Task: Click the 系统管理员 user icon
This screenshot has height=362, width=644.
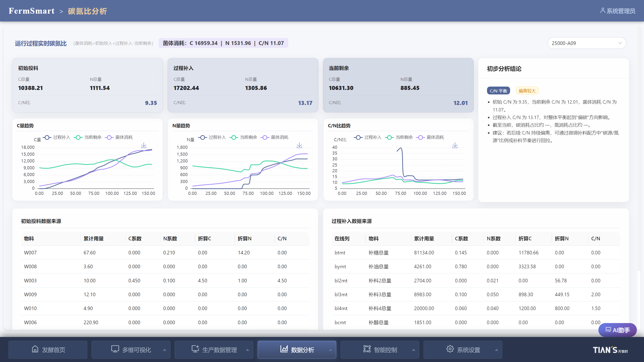Action: (602, 11)
